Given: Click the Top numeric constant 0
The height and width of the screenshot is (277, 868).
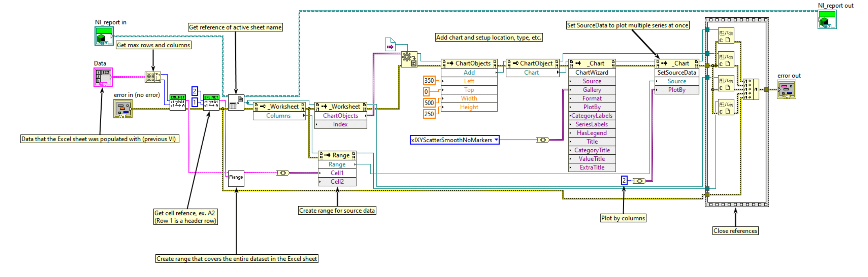Looking at the screenshot, I should click(426, 92).
